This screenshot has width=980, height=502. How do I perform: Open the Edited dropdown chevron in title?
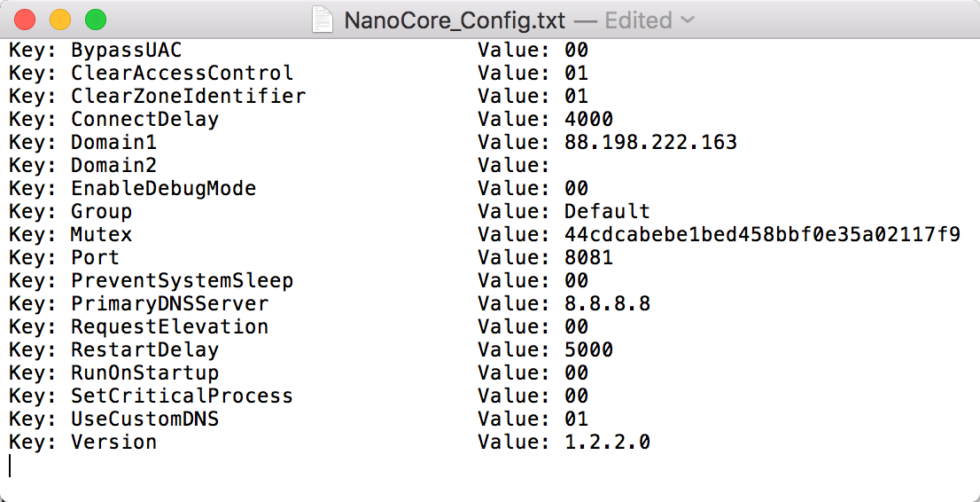click(x=687, y=20)
